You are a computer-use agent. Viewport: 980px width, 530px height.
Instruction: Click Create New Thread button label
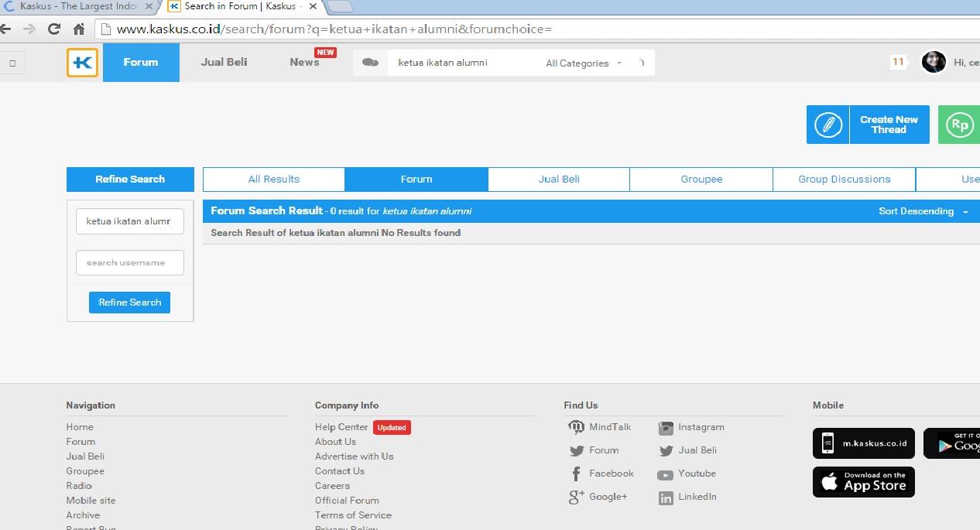pos(889,125)
